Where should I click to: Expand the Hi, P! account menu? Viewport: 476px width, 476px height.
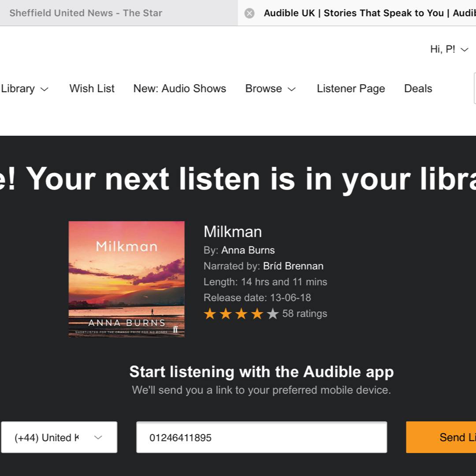[449, 49]
